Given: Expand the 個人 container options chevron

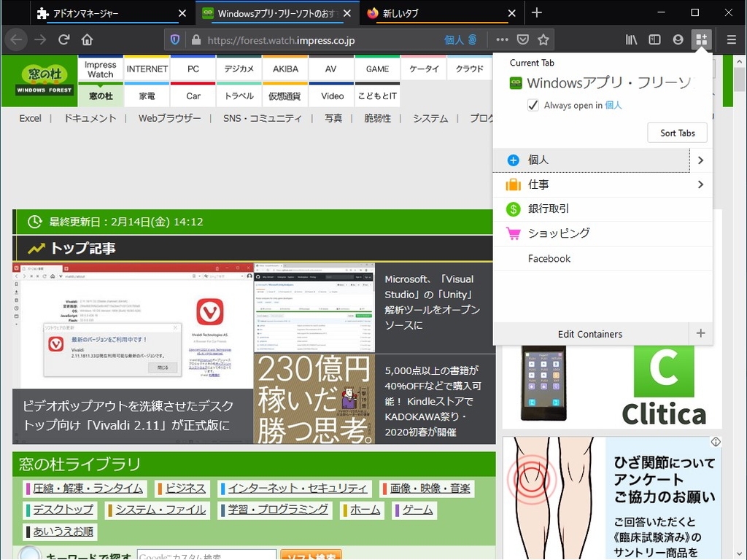Looking at the screenshot, I should pos(700,160).
